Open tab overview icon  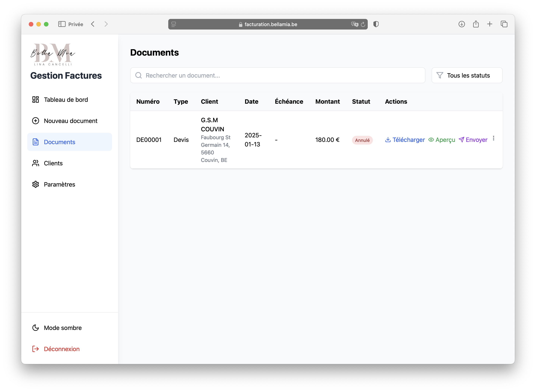coord(504,24)
